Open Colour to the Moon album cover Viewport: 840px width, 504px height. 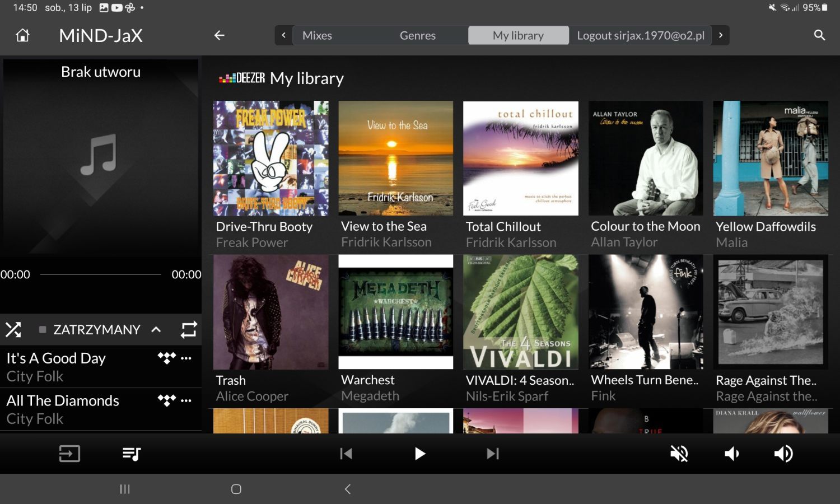(646, 158)
